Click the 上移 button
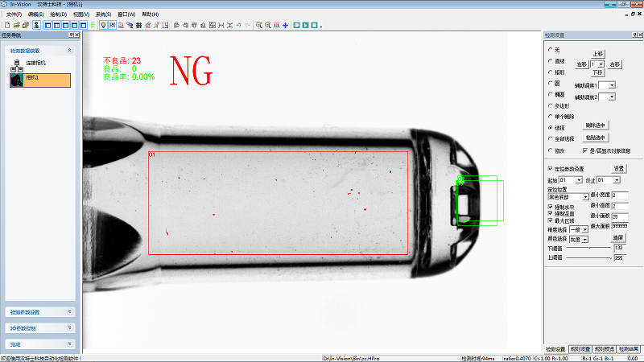The image size is (644, 362). coord(598,52)
